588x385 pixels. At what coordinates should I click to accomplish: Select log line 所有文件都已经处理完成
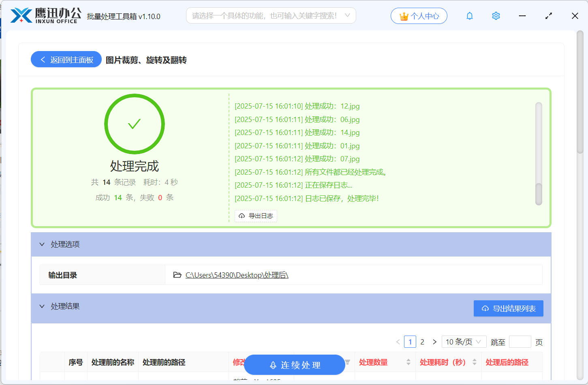pyautogui.click(x=310, y=172)
